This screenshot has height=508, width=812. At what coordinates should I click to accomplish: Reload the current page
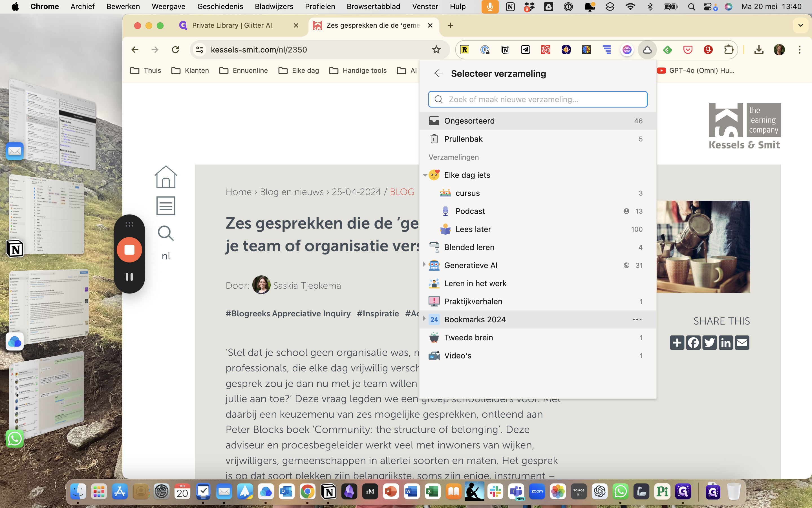point(175,50)
